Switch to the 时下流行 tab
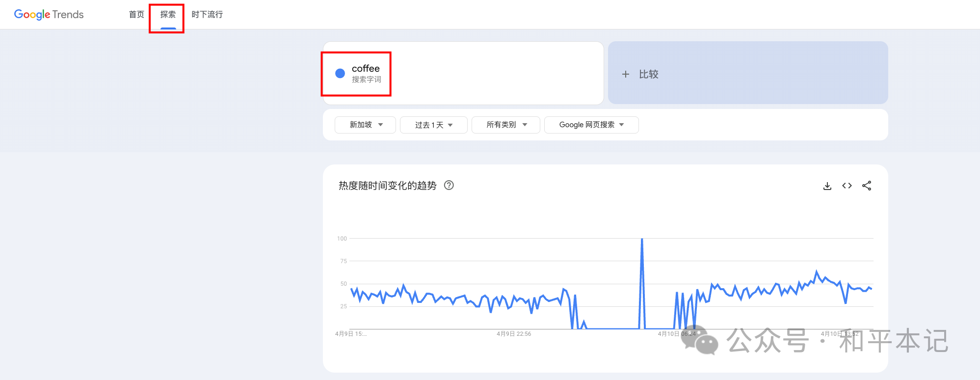Image resolution: width=980 pixels, height=380 pixels. click(207, 15)
